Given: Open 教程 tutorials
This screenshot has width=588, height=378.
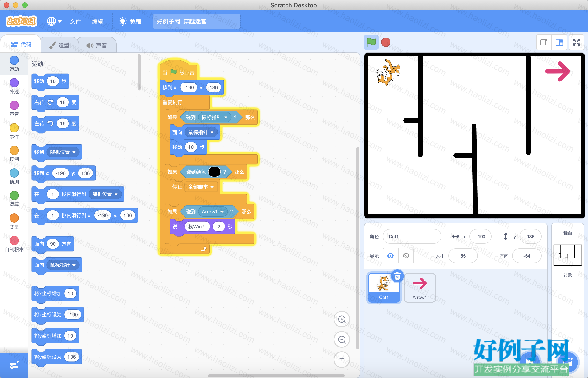Looking at the screenshot, I should tap(130, 21).
